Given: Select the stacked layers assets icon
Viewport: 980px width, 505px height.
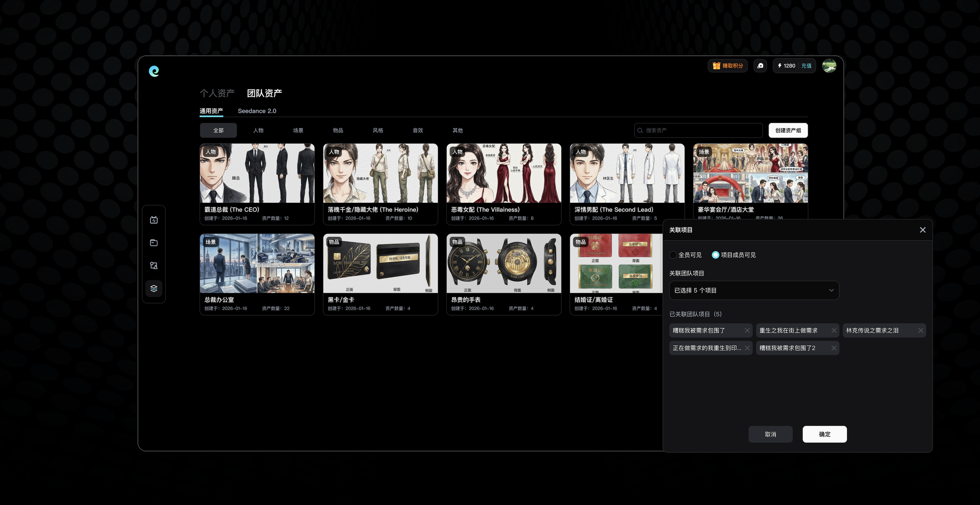Looking at the screenshot, I should click(154, 288).
